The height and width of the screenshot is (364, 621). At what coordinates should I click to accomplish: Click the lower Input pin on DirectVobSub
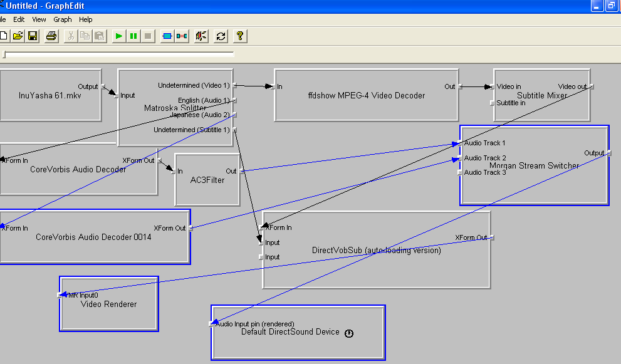[261, 257]
